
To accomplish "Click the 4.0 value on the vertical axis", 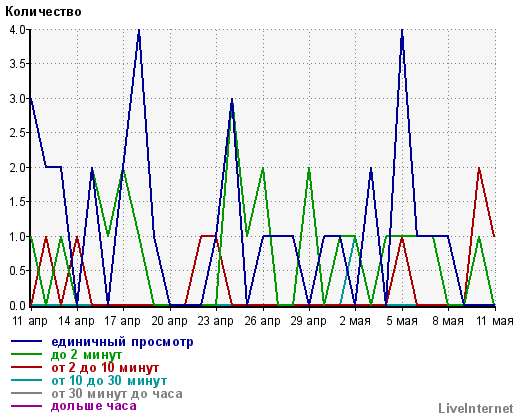I will coord(18,30).
